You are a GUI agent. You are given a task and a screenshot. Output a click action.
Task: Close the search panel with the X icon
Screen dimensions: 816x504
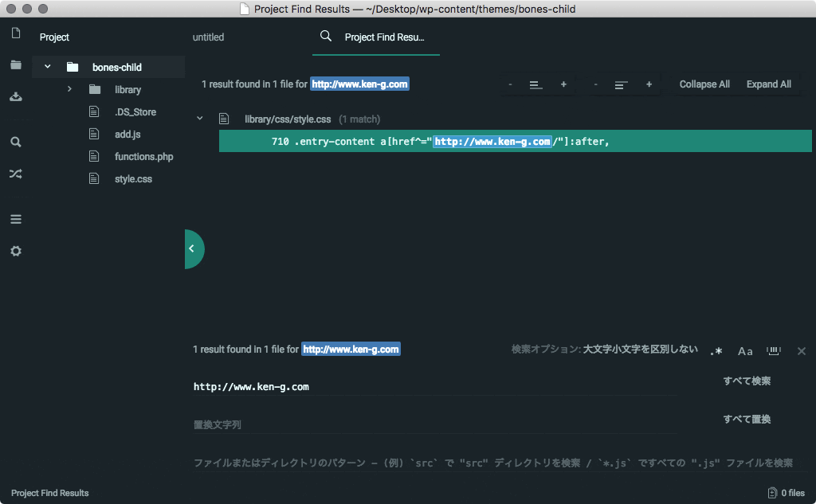point(801,350)
